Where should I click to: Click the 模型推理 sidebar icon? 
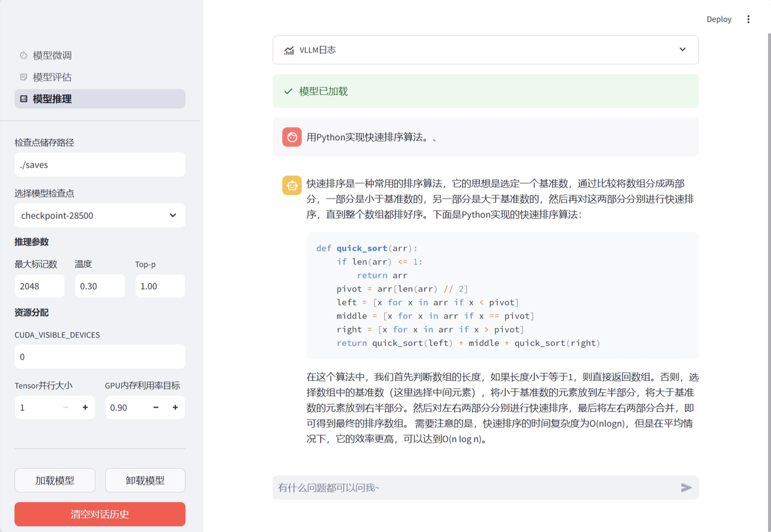coord(23,99)
